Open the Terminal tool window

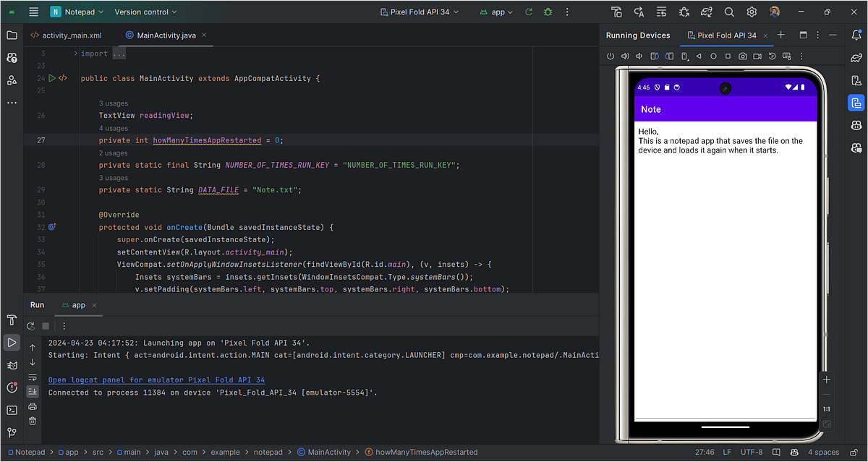[12, 410]
